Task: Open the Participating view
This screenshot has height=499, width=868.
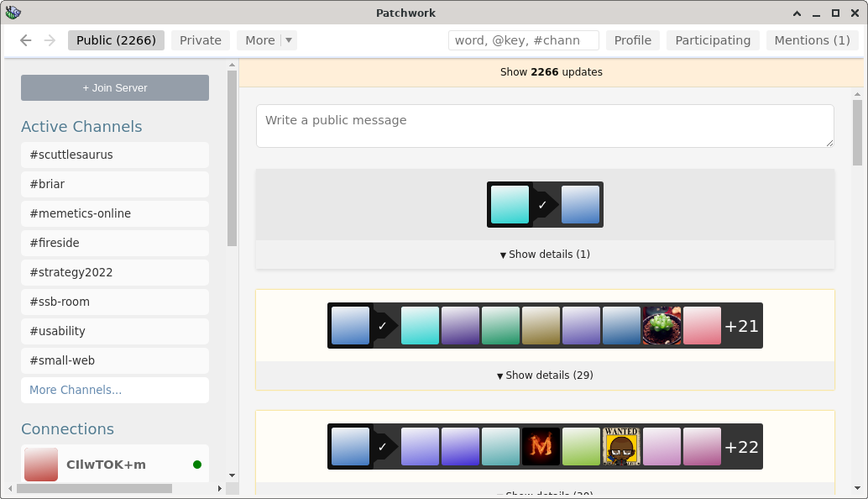Action: pyautogui.click(x=713, y=40)
